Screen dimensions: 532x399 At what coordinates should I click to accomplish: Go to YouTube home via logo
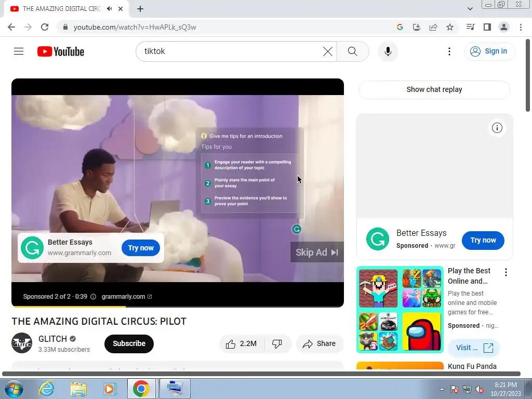[61, 51]
